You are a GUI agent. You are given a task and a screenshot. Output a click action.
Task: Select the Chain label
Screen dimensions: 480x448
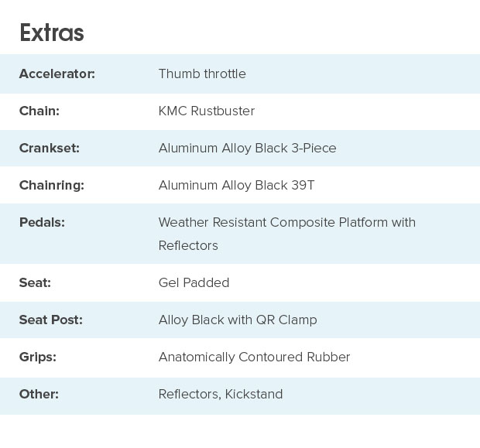pos(39,111)
